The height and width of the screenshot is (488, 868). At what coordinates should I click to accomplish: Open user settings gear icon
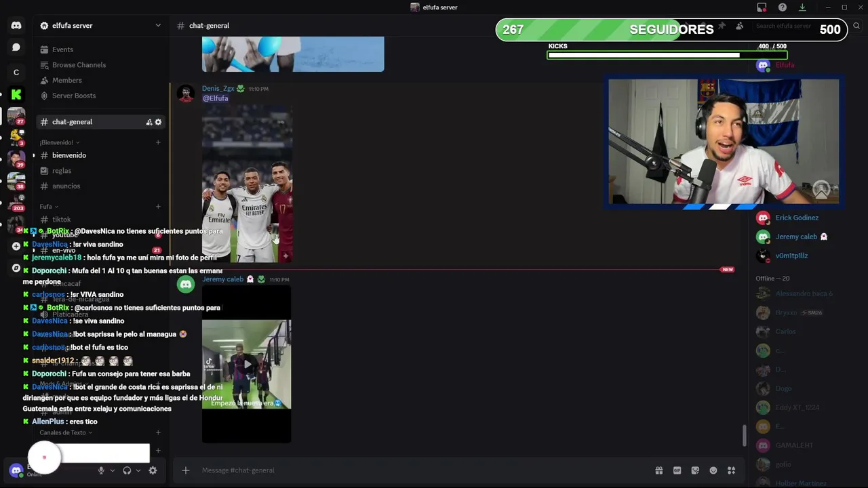coord(153,470)
